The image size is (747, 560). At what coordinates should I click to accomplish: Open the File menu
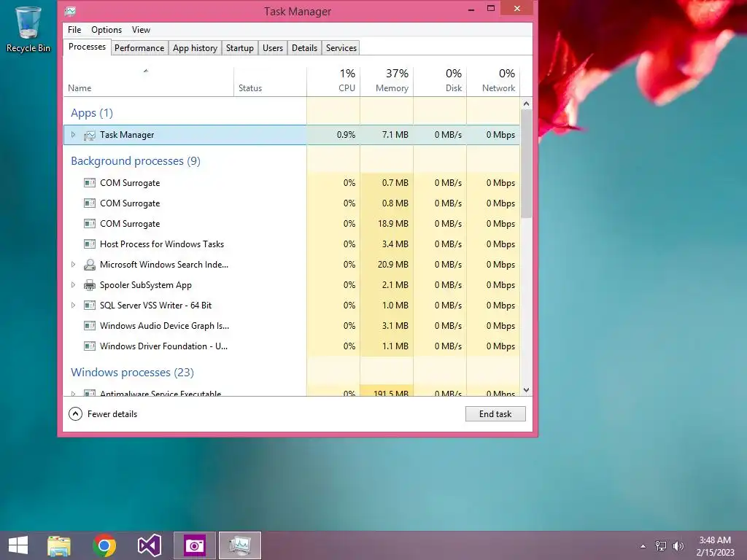tap(74, 29)
